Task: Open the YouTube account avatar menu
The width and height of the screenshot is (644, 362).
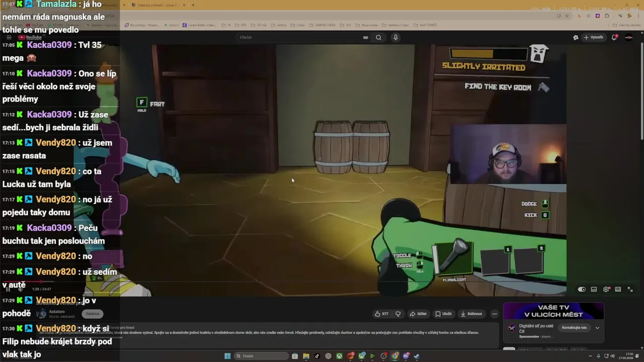Action: [628, 37]
